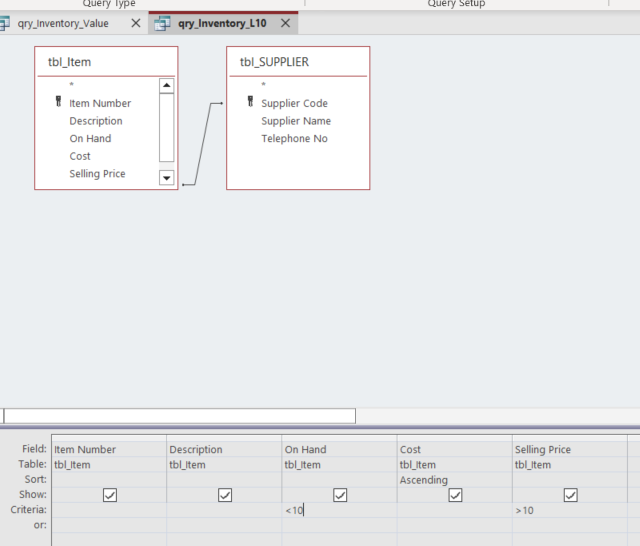Click the Table cell under Cost
Viewport: 640px width, 546px height.
[455, 464]
